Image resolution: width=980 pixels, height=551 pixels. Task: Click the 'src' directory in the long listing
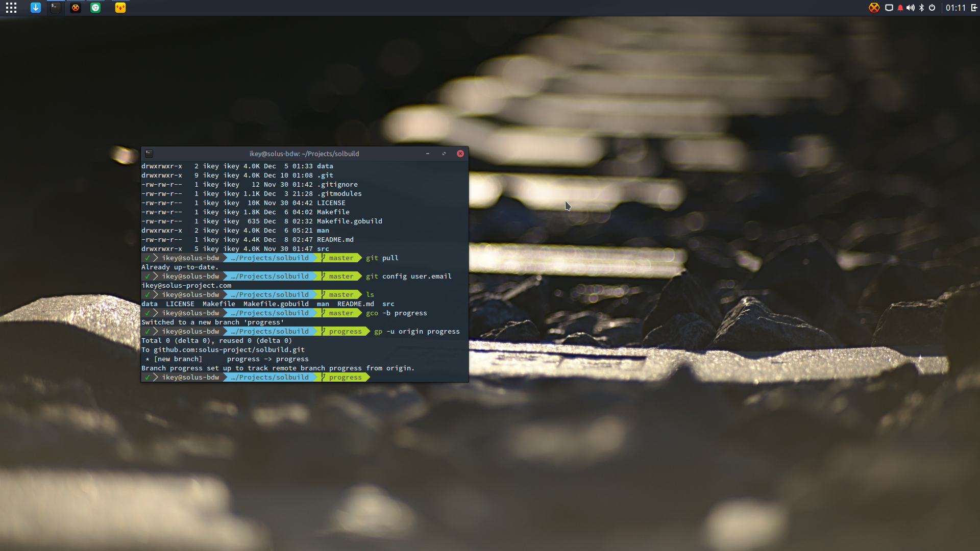click(323, 249)
